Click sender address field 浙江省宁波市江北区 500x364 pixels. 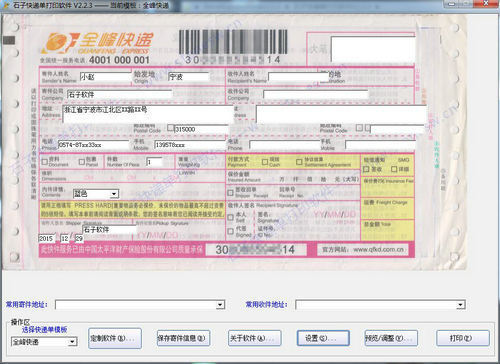pos(148,114)
